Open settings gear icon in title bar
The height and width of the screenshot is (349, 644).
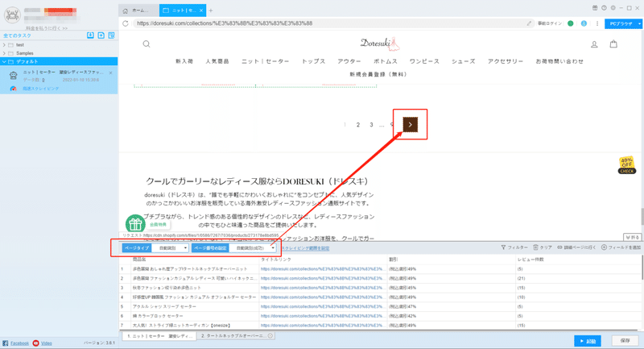click(613, 8)
